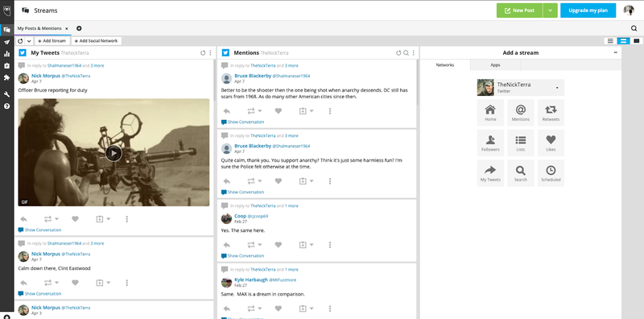The image size is (644, 319).
Task: Open user profile avatar at top right
Action: coord(629,10)
